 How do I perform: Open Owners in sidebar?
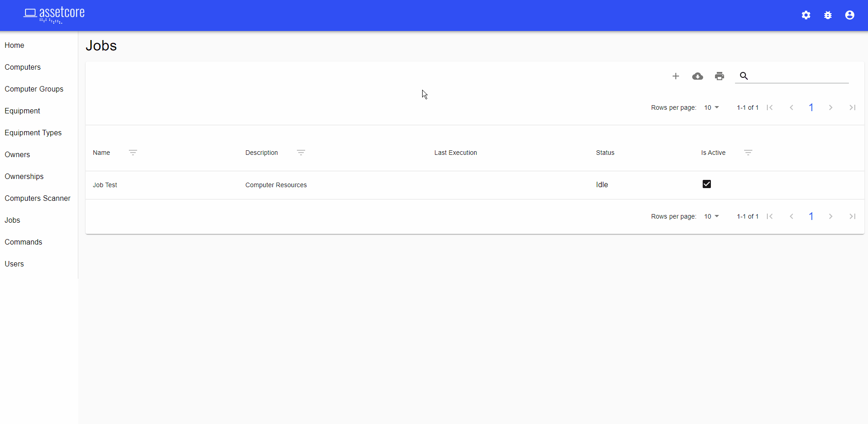[x=17, y=154]
